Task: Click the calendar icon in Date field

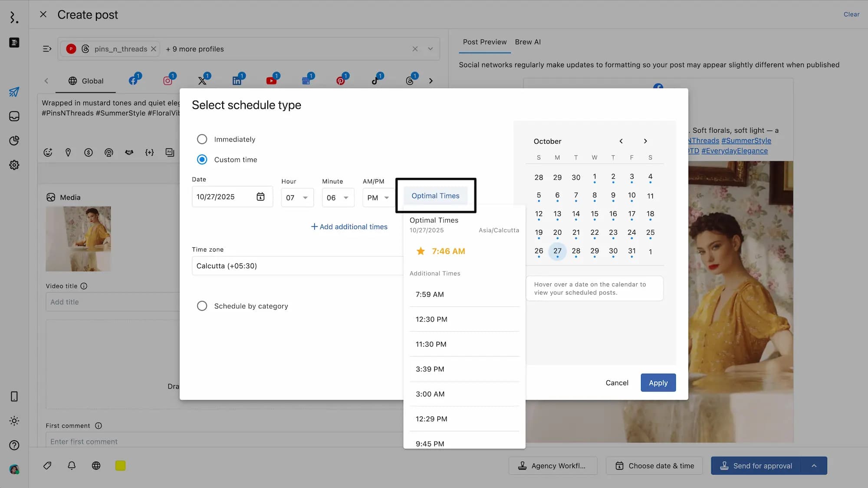Action: point(260,197)
